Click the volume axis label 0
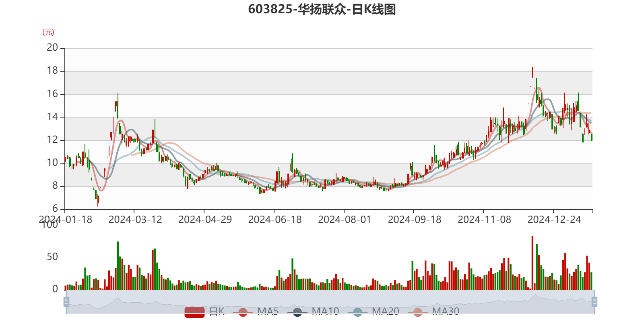Screen dimensions: 644x322 (x=55, y=289)
